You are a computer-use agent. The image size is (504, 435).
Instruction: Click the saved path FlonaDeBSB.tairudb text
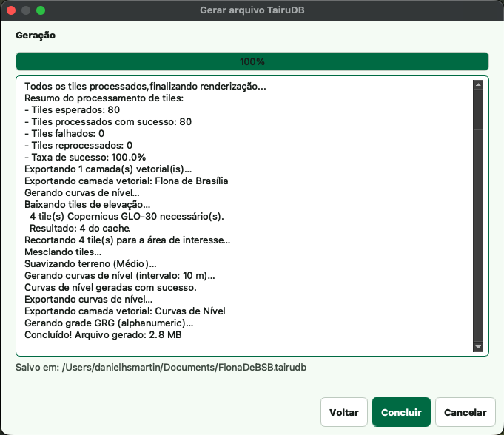[x=161, y=367]
